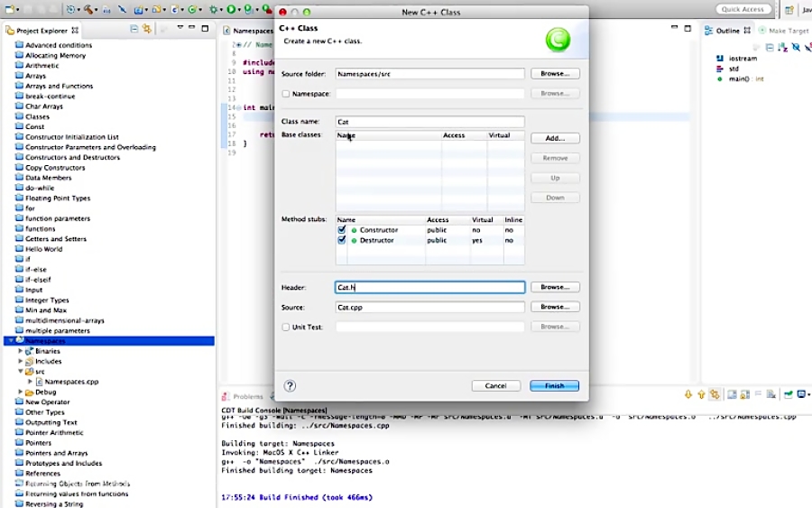Click the Debug gear icon in toolbar

[213, 9]
